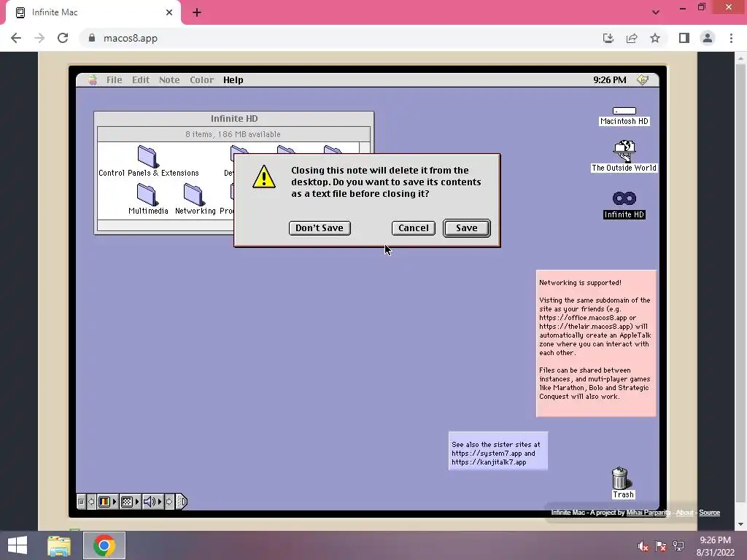Open the About link

(x=684, y=513)
